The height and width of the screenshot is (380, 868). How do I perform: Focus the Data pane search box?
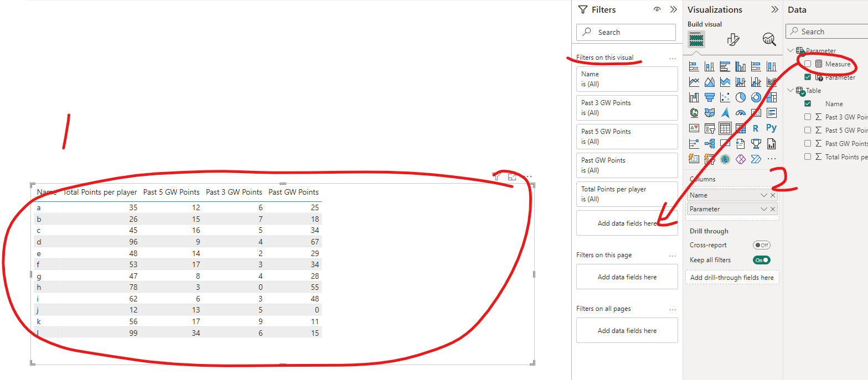(827, 32)
